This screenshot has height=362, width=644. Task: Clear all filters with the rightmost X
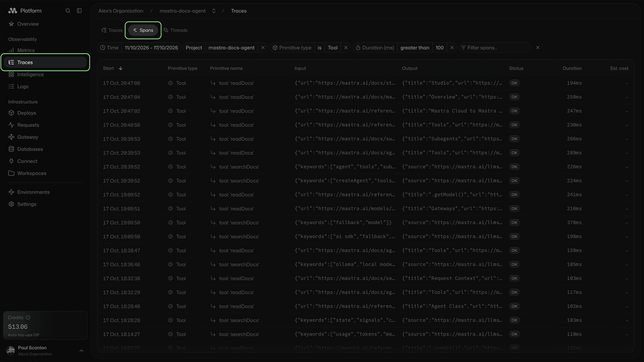click(x=538, y=48)
